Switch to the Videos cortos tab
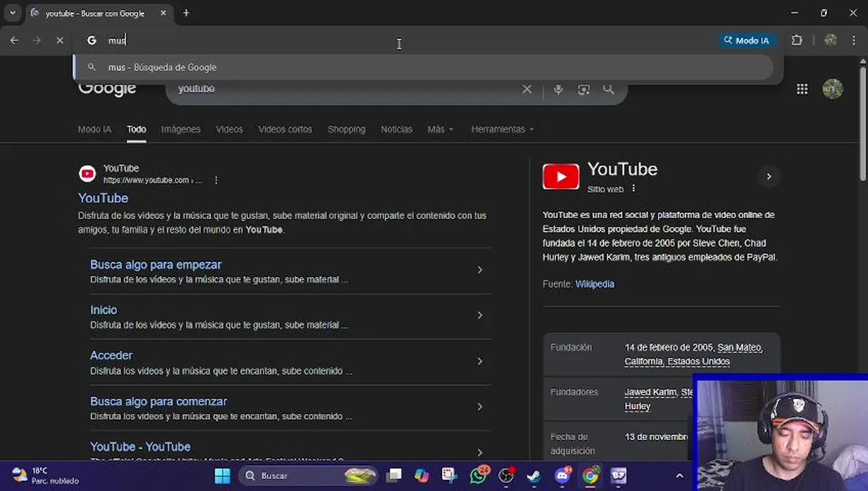This screenshot has height=491, width=868. pyautogui.click(x=285, y=129)
